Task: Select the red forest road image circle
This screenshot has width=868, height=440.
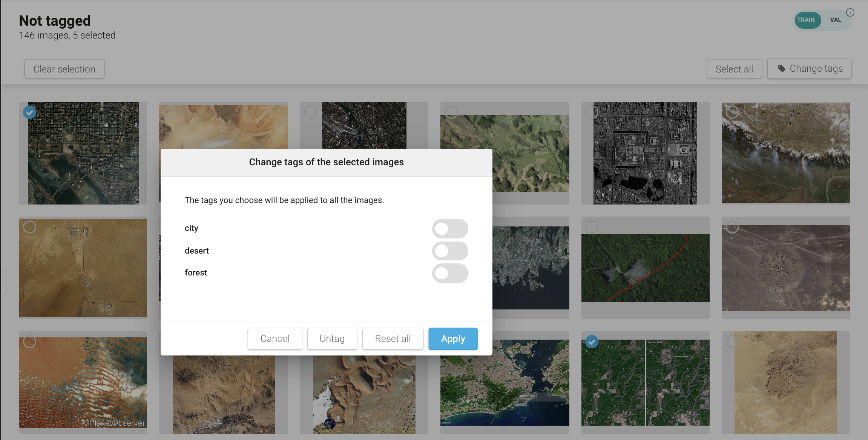Action: (592, 227)
